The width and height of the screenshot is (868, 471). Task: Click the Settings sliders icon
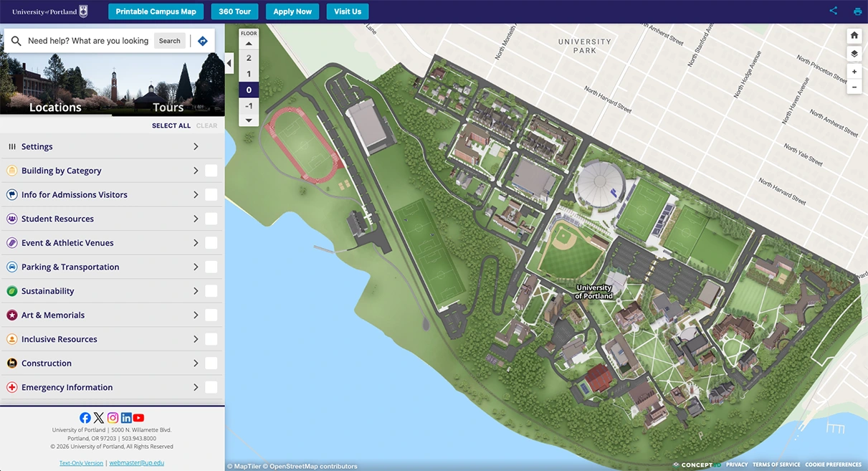(11, 146)
